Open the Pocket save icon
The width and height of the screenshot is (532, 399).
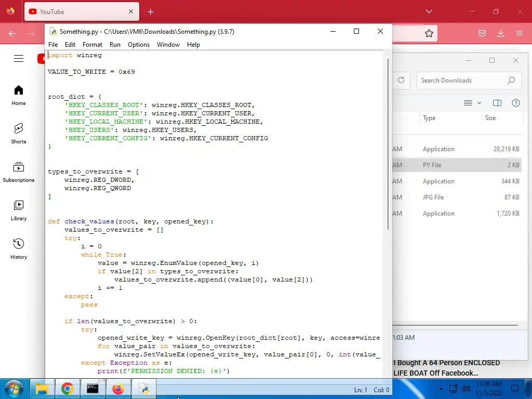point(482,33)
